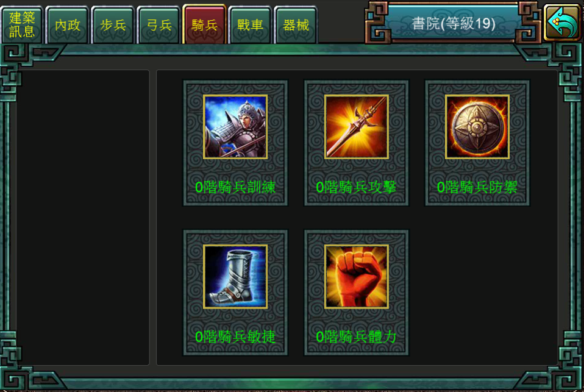Open the 弓兵 archer tab
The height and width of the screenshot is (392, 584).
[x=159, y=25]
